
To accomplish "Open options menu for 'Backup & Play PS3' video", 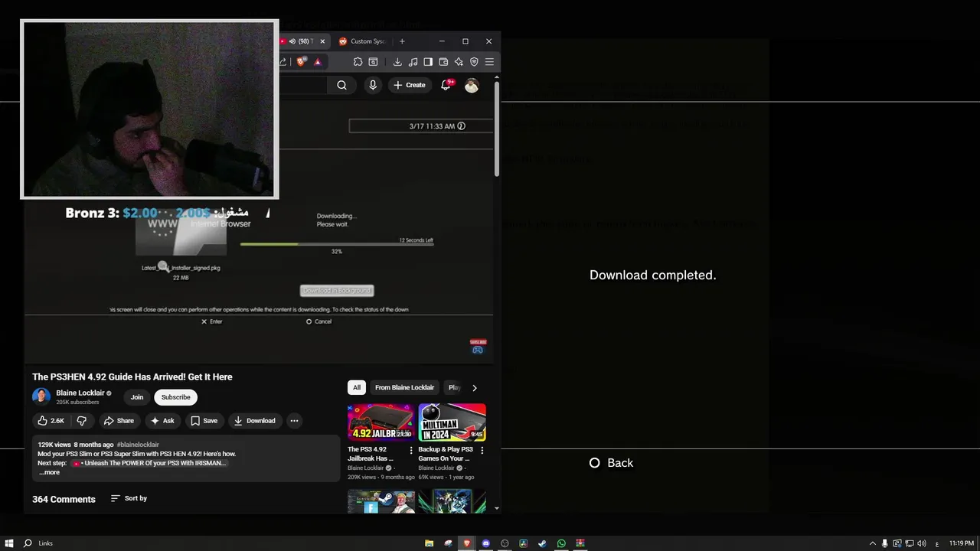I will coord(482,450).
